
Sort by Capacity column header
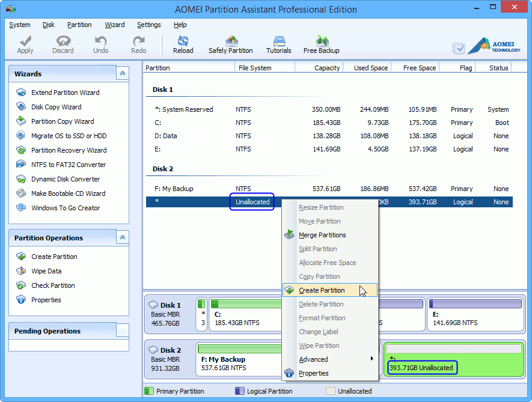319,67
